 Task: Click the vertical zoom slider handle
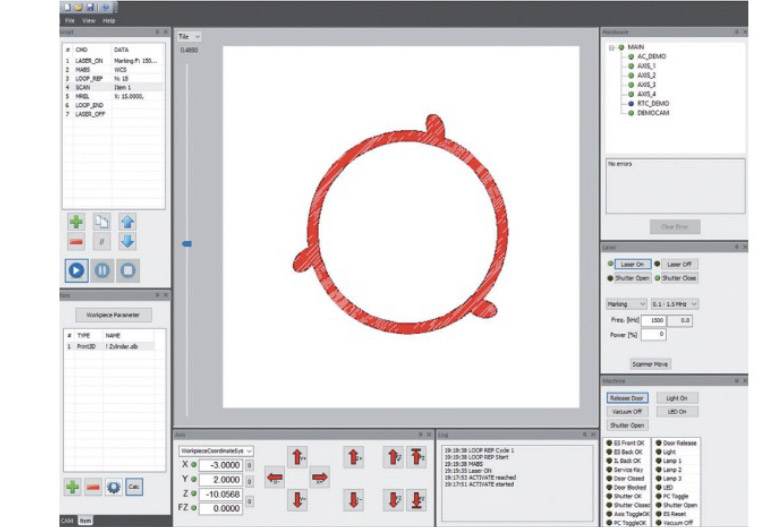coord(186,243)
